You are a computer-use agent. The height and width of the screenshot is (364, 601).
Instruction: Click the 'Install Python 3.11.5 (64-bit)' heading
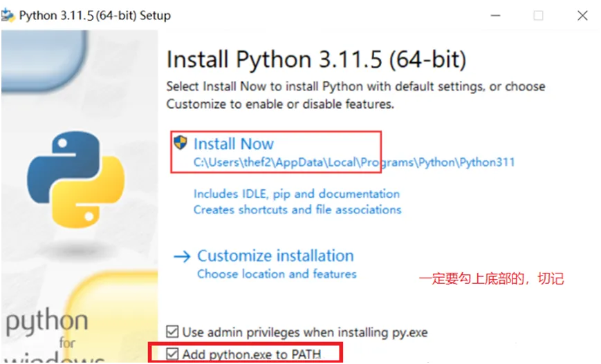pyautogui.click(x=316, y=59)
